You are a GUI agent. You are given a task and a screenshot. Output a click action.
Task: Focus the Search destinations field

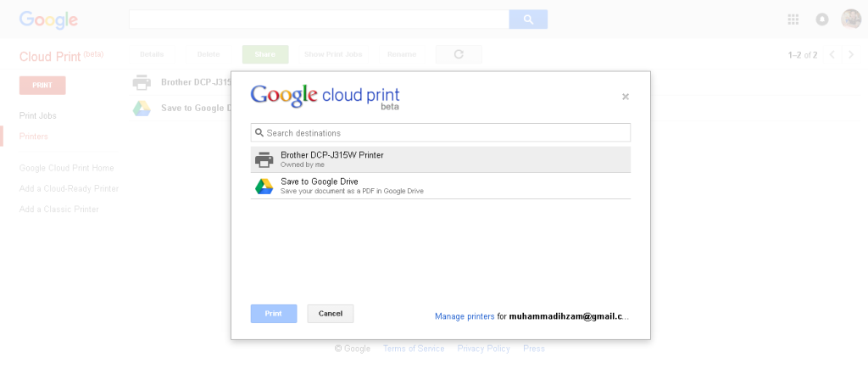click(441, 133)
